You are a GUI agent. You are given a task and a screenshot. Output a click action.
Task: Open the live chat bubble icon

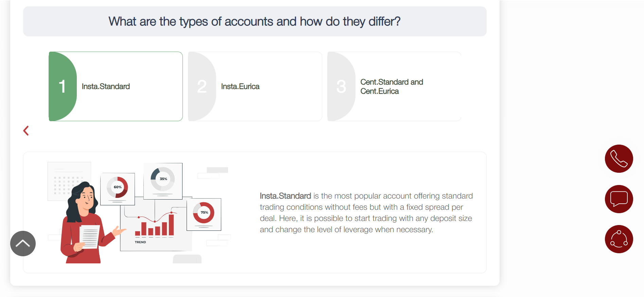click(619, 199)
